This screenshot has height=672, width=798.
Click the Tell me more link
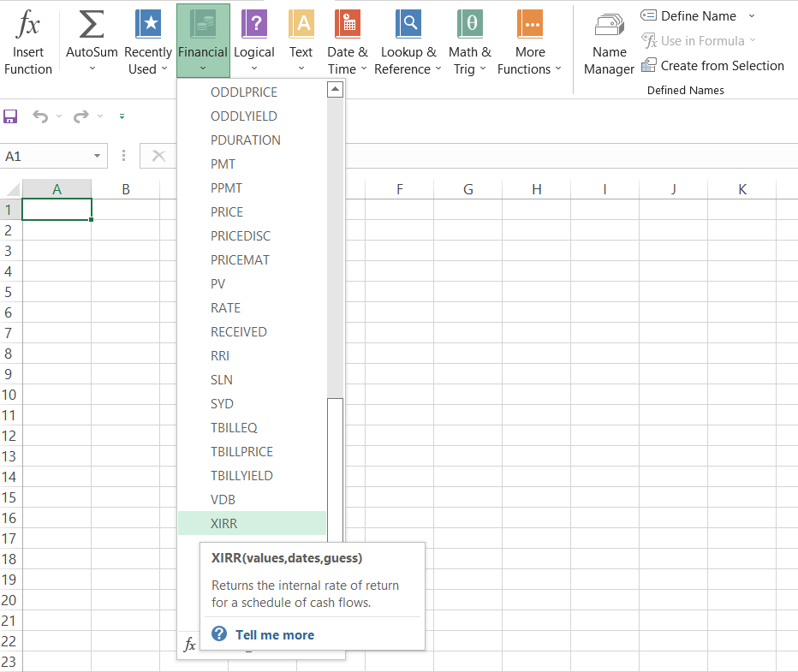274,634
